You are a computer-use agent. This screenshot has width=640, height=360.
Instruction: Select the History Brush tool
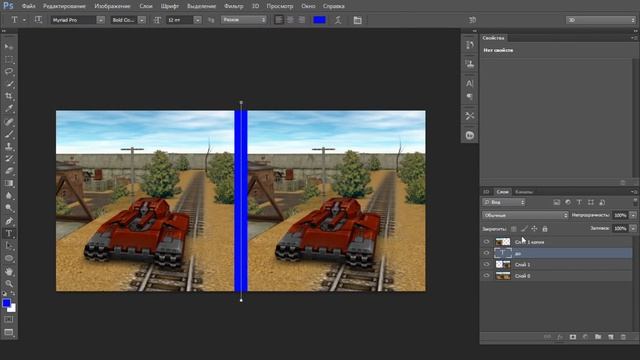[9, 159]
